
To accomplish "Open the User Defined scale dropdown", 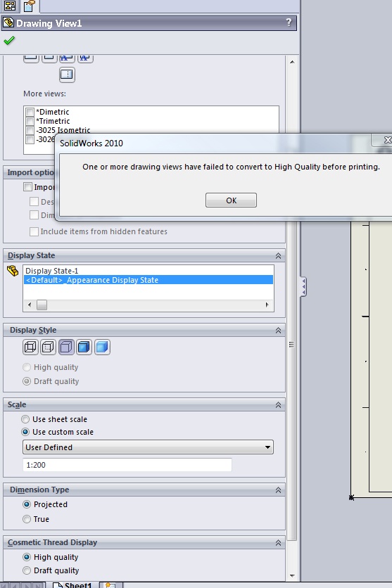I will (148, 447).
